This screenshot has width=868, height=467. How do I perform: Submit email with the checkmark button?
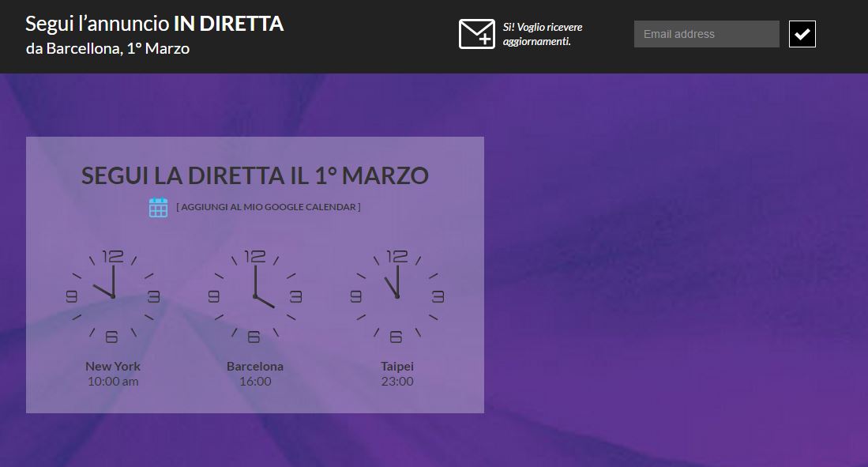coord(802,34)
